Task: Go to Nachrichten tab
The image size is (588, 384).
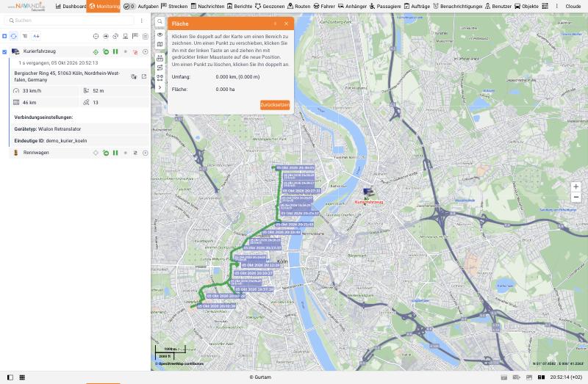Action: click(x=207, y=7)
